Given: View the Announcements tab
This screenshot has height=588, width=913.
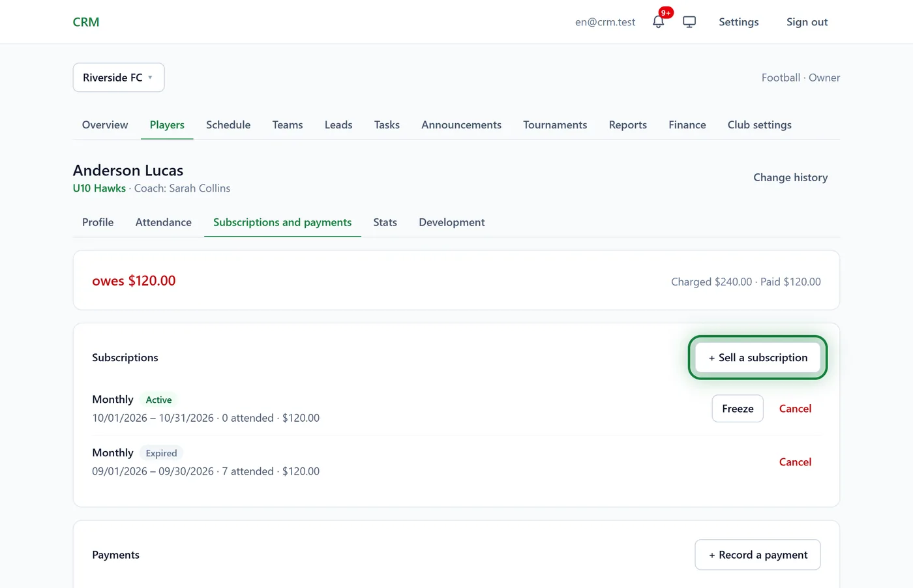Looking at the screenshot, I should pos(461,125).
